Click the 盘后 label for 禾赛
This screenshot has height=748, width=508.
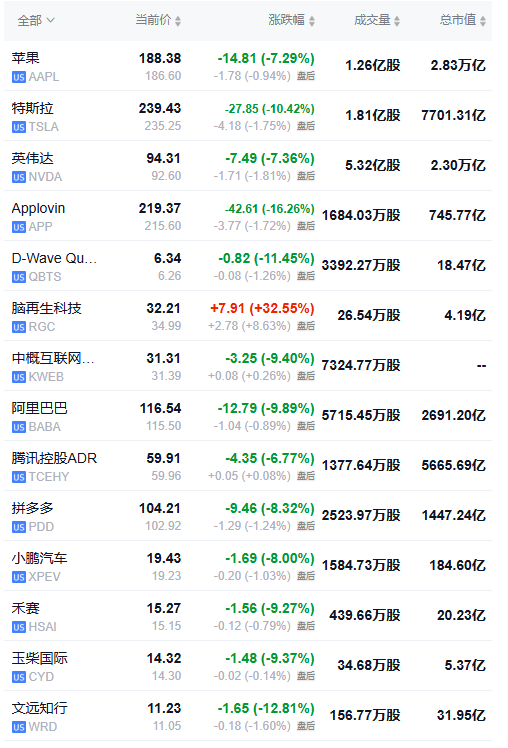point(306,626)
